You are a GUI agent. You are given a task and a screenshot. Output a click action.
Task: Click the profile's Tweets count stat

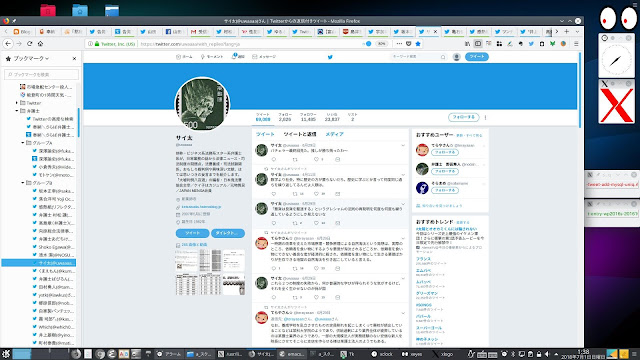[x=263, y=117]
